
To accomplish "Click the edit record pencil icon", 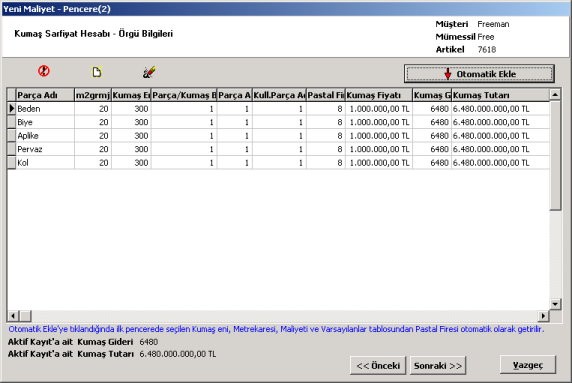I will tap(149, 72).
